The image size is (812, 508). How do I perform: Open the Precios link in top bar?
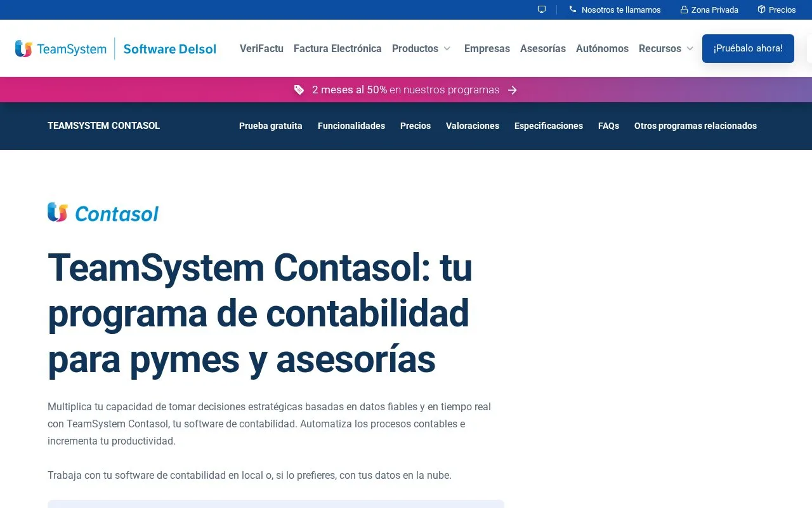pos(782,10)
